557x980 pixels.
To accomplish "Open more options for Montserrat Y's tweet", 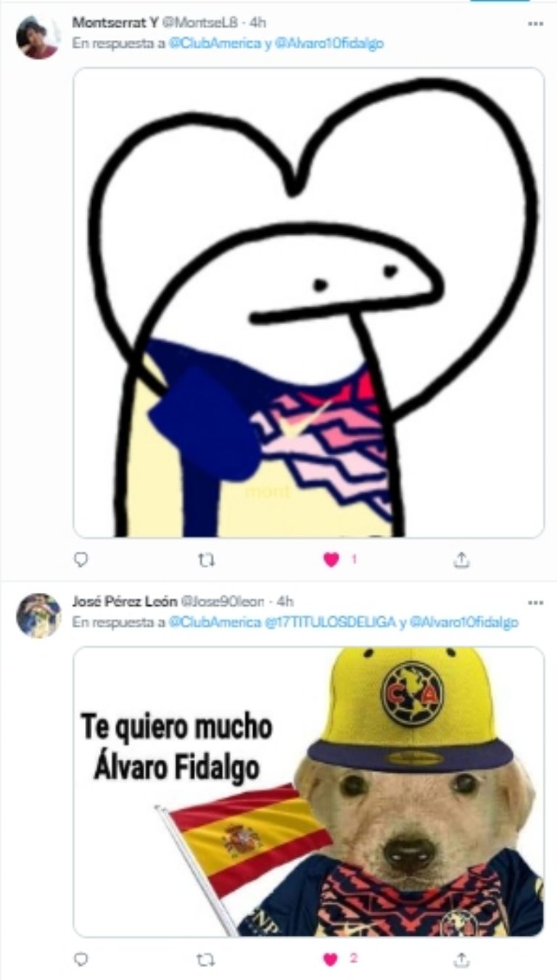I will coord(535,23).
